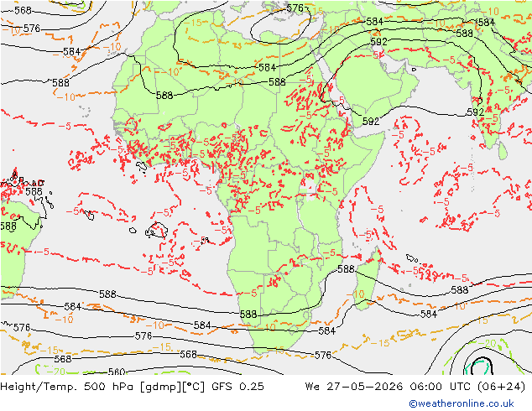Click the (06+24) forecast hour text
Viewport: 532px width, 411px height.
point(501,387)
